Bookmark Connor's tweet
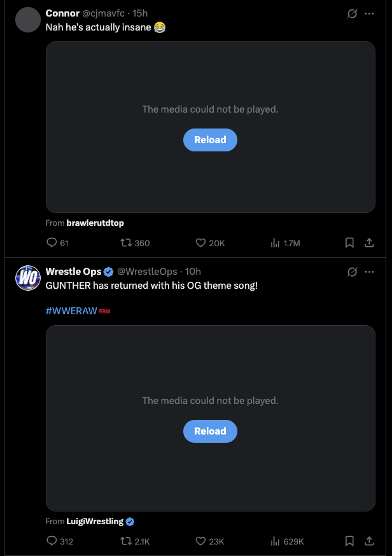 (x=349, y=242)
